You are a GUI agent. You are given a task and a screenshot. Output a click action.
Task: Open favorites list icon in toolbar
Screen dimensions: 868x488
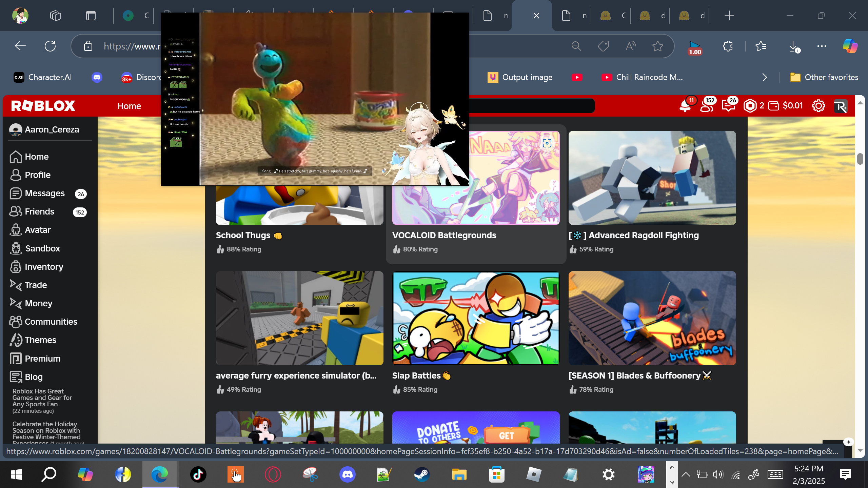tap(761, 46)
